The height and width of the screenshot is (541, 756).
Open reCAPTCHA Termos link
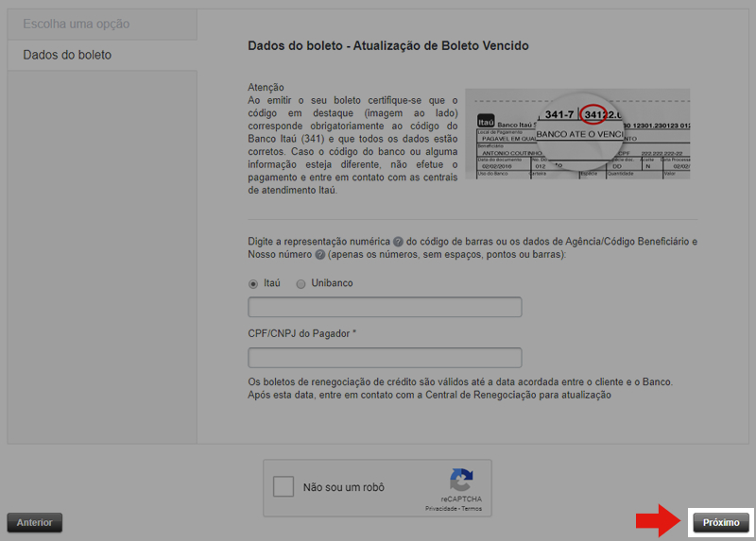472,509
